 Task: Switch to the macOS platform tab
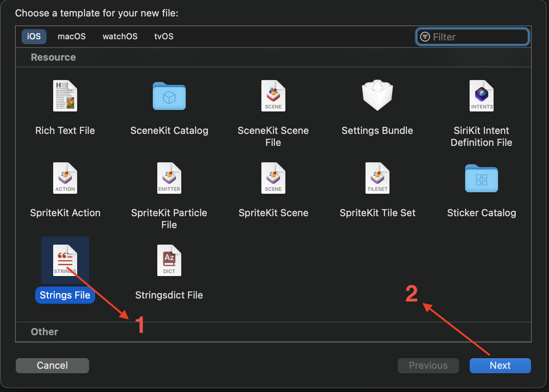[x=72, y=37]
